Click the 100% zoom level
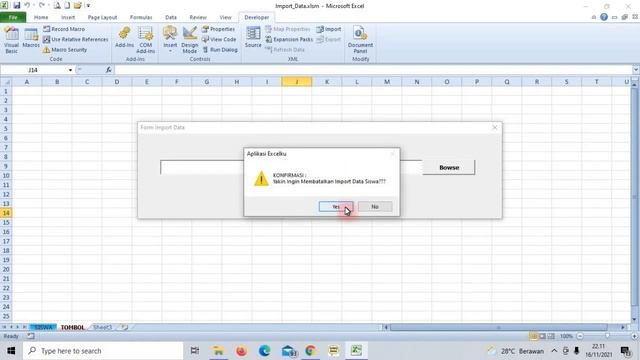Viewport: 640px width, 360px height. (566, 336)
